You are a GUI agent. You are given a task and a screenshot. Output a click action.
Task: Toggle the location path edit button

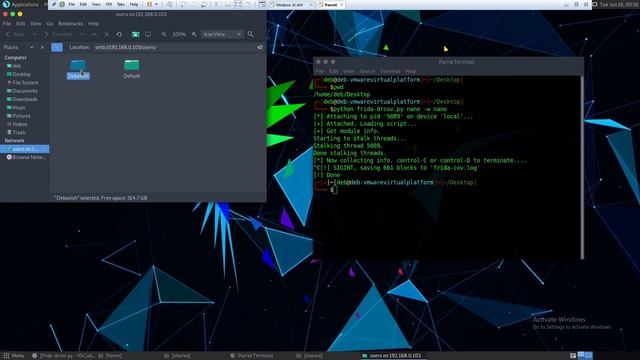[x=57, y=47]
